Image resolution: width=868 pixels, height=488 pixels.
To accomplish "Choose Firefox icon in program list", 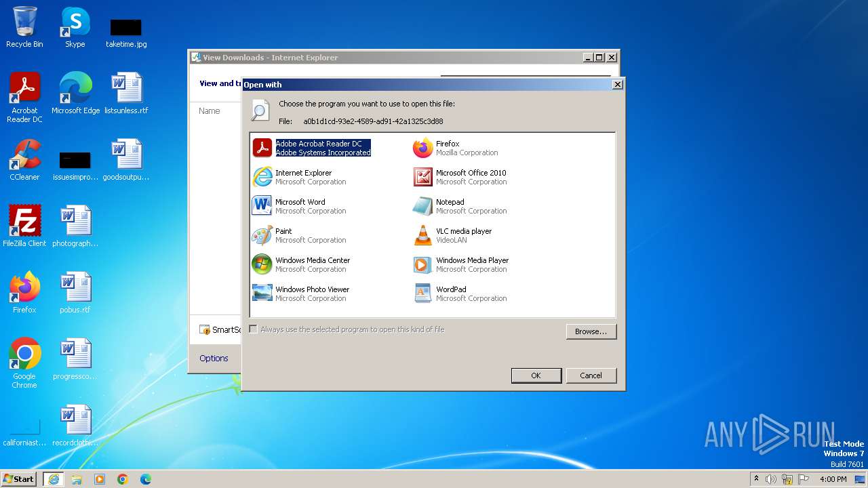I will click(423, 148).
